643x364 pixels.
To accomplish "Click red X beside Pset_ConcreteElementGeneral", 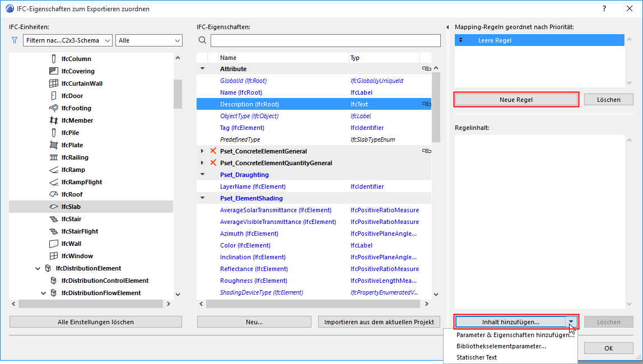I will coord(213,151).
